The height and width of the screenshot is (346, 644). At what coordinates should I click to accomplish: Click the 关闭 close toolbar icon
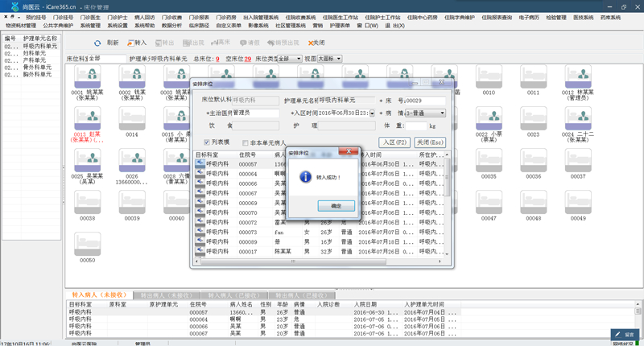click(311, 43)
